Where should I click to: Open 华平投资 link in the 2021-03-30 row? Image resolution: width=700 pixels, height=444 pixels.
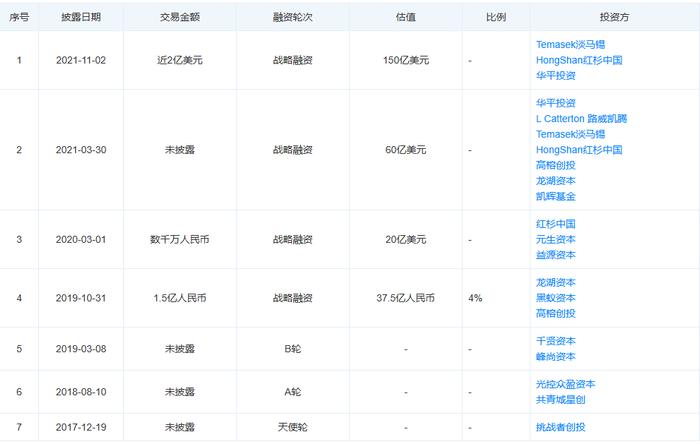556,103
